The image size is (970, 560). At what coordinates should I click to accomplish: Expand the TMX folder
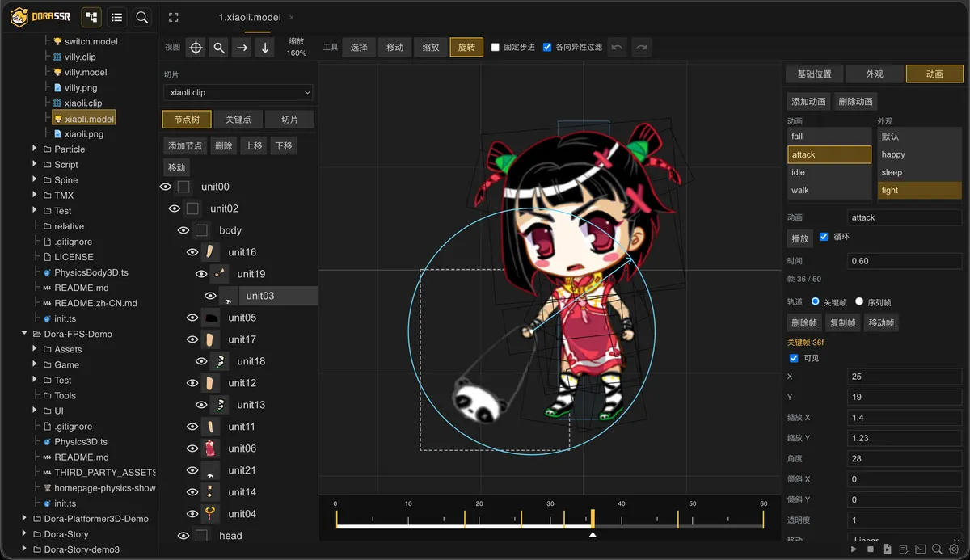[35, 195]
